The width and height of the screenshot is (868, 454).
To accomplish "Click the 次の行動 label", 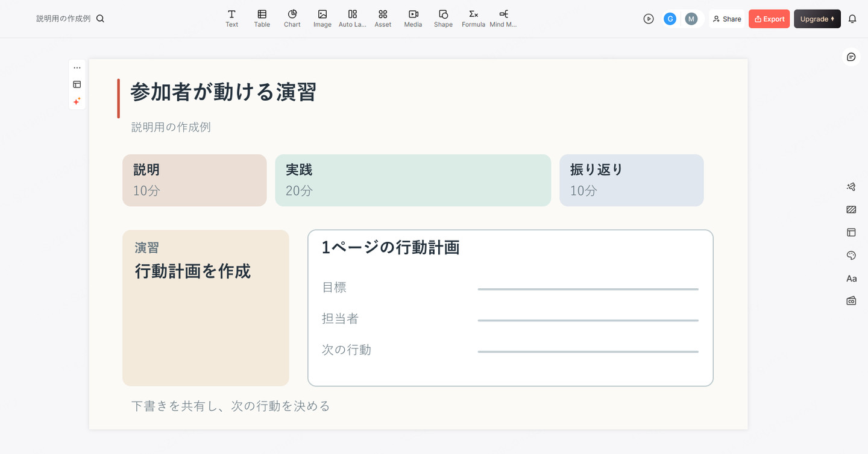I will coord(347,350).
